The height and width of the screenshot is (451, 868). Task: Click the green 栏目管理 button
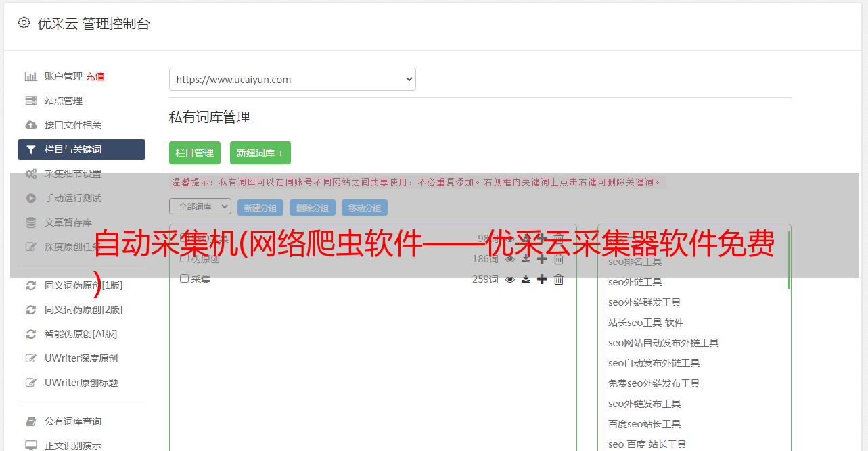pyautogui.click(x=195, y=153)
